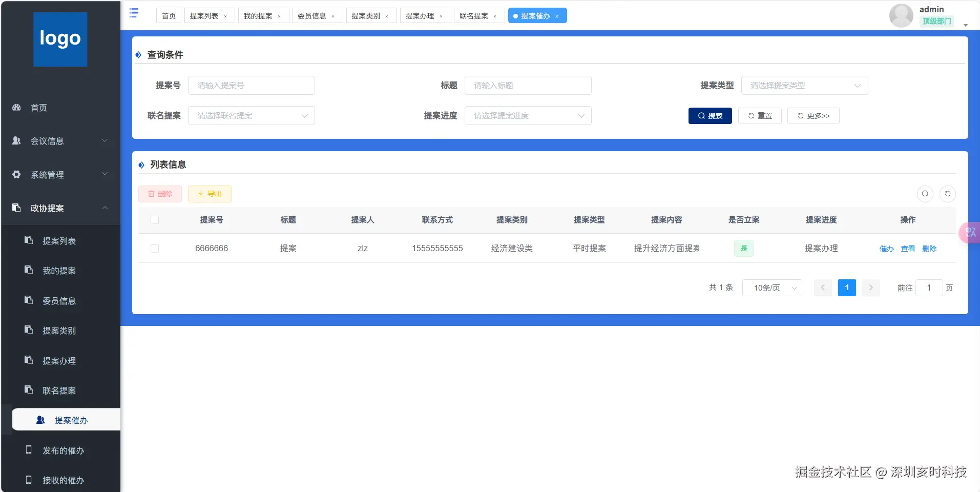Click the 提案进度 column header
980x492 pixels.
pyautogui.click(x=821, y=220)
